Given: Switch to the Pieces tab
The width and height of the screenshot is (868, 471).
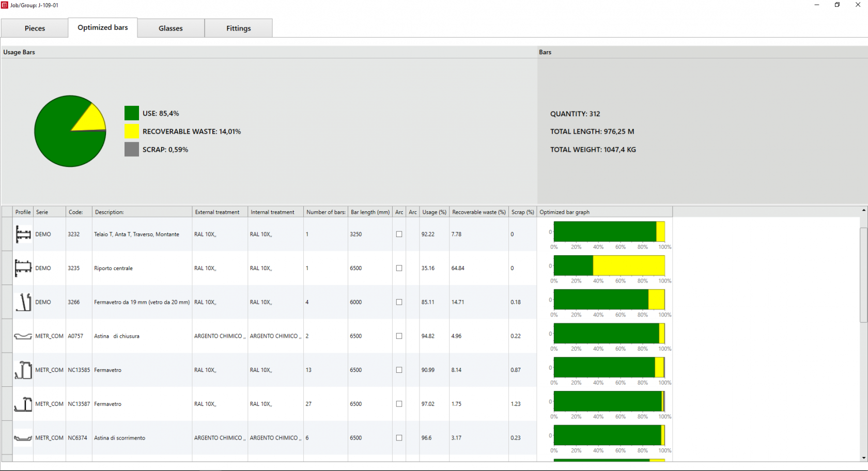Looking at the screenshot, I should 34,28.
